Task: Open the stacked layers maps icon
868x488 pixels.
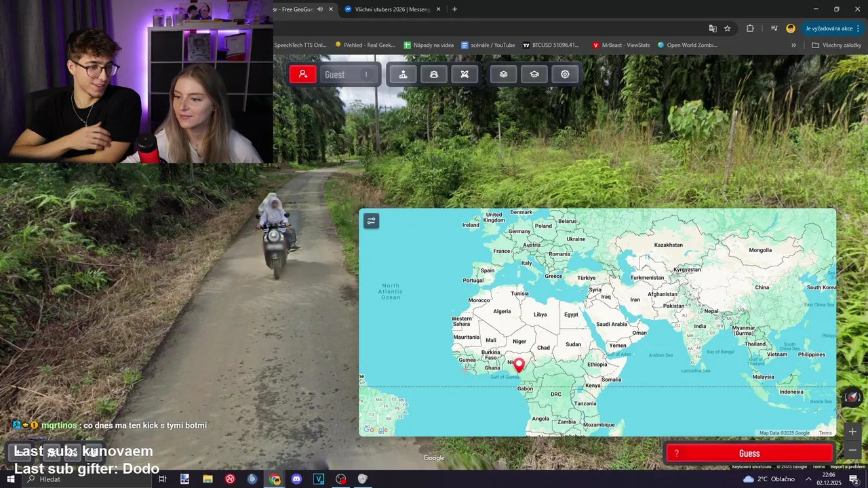Action: point(503,75)
